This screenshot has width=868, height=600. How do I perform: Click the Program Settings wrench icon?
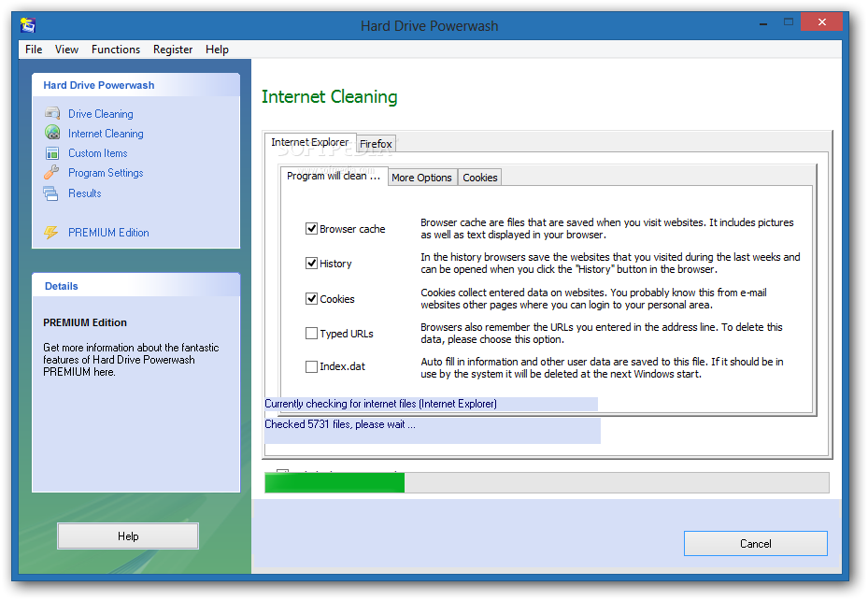coord(51,173)
